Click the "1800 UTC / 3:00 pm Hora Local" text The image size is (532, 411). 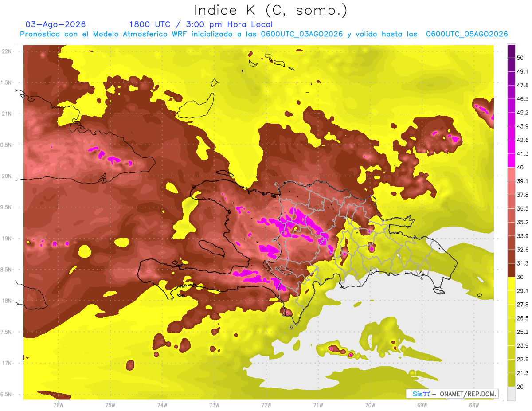point(201,24)
